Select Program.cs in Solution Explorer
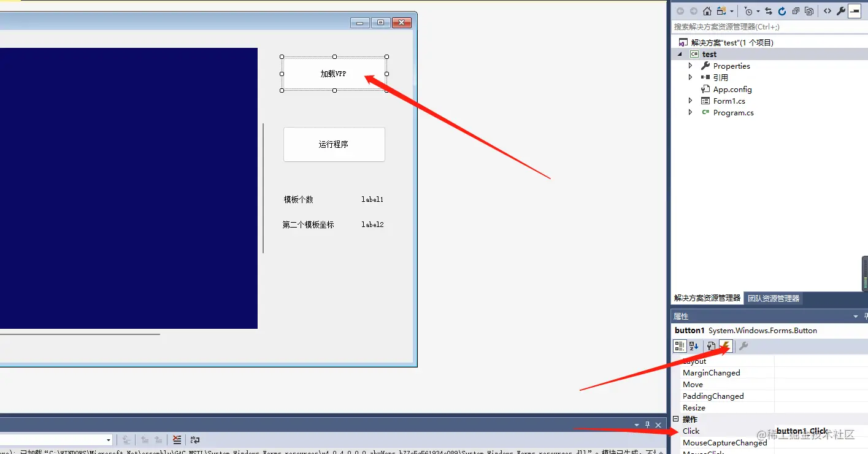The height and width of the screenshot is (454, 868). [733, 113]
